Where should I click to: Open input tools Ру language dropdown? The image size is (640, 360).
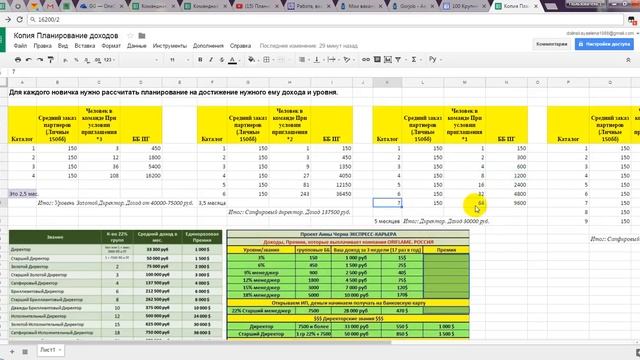point(435,60)
